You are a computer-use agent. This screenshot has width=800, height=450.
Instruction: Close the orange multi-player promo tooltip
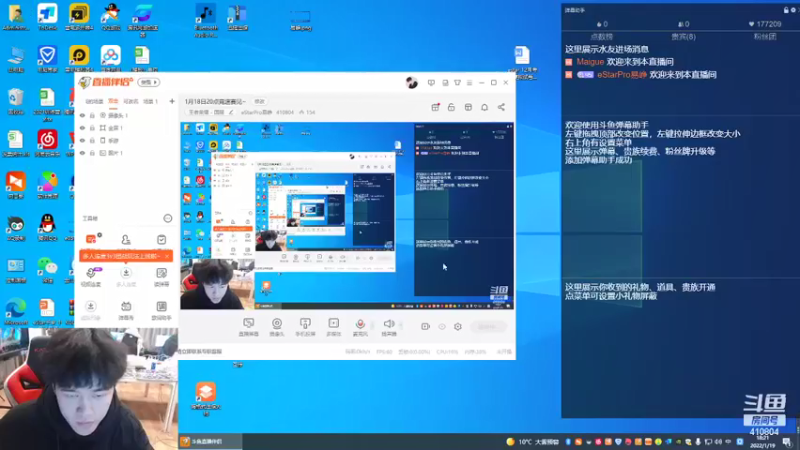[x=167, y=256]
